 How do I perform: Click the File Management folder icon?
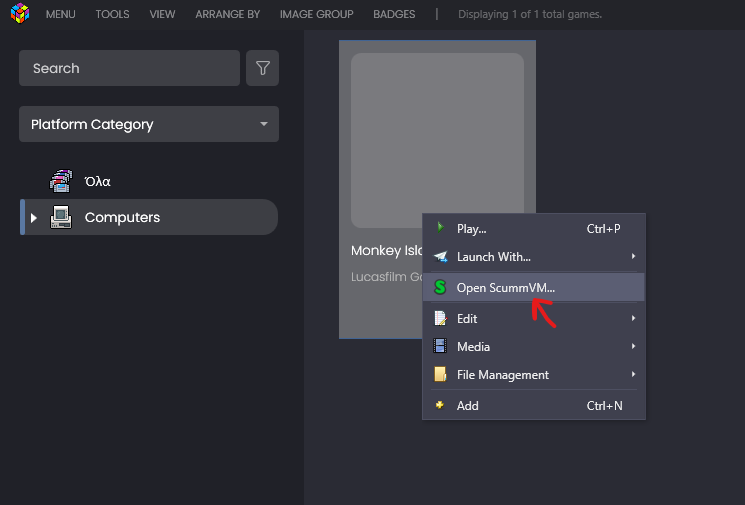pos(440,374)
